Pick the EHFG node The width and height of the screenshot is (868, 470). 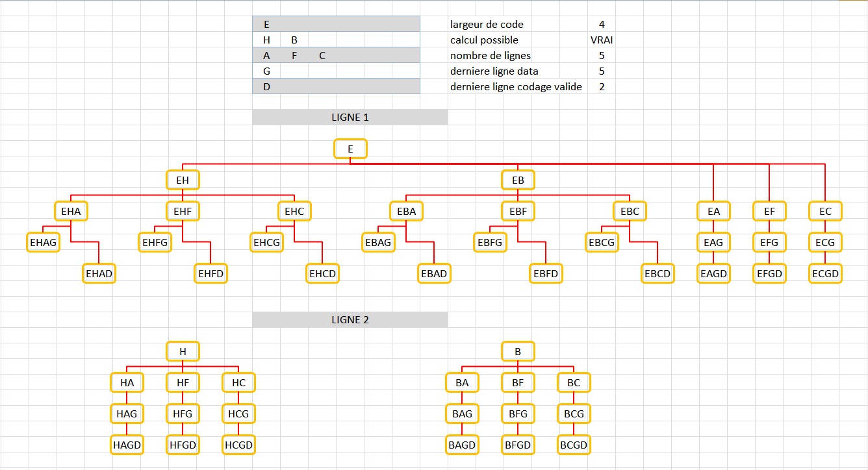pyautogui.click(x=155, y=242)
